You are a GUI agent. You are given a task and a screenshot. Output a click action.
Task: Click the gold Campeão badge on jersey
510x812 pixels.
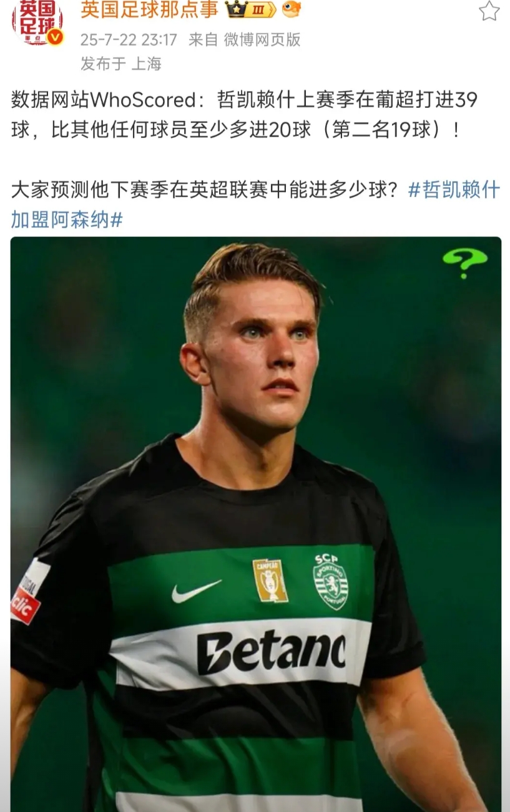pyautogui.click(x=270, y=581)
